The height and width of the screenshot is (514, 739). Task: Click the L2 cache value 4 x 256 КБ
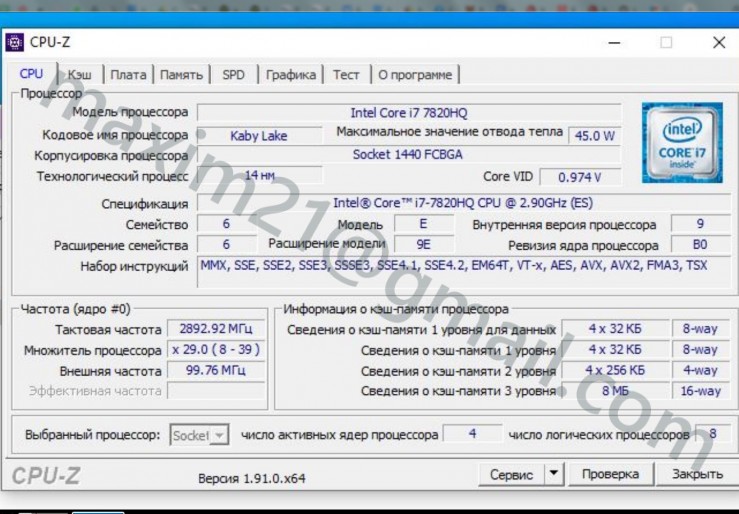coord(615,370)
